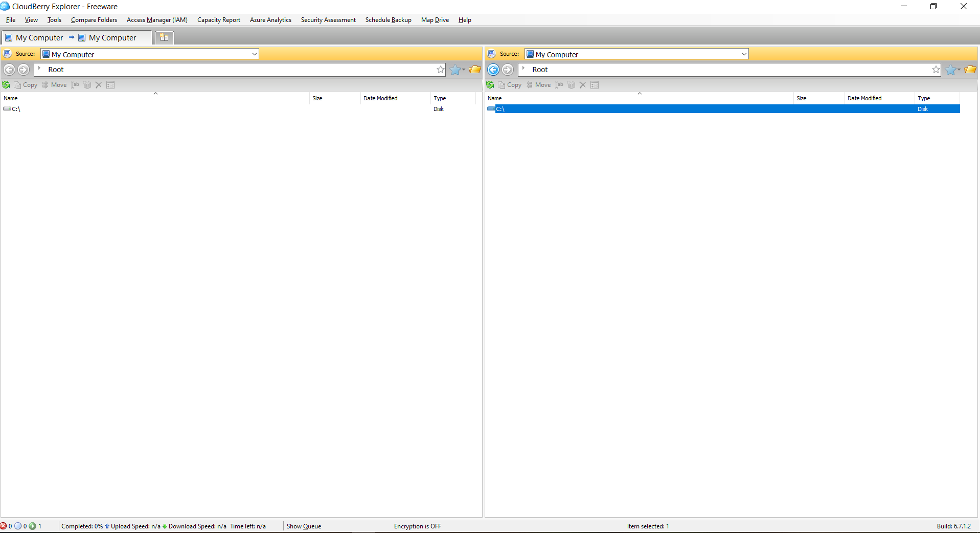Open the left pane favorites star menu
Image resolution: width=980 pixels, height=533 pixels.
point(458,70)
